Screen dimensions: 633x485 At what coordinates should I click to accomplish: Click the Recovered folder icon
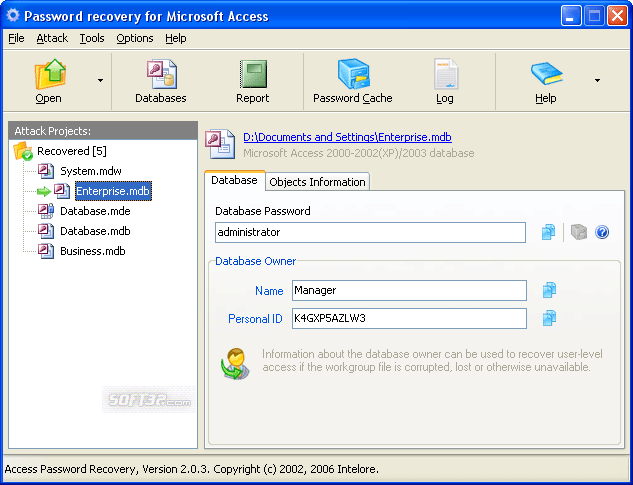23,151
